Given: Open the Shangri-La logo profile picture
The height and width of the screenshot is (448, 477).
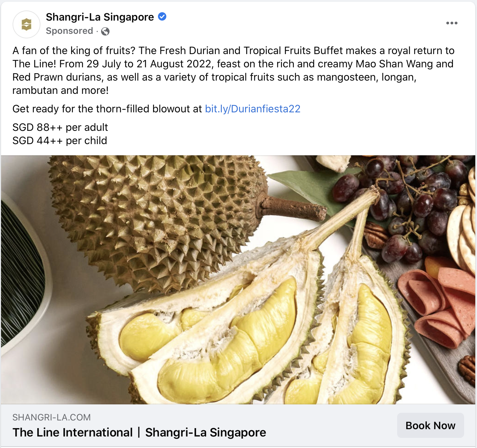Looking at the screenshot, I should 26,24.
